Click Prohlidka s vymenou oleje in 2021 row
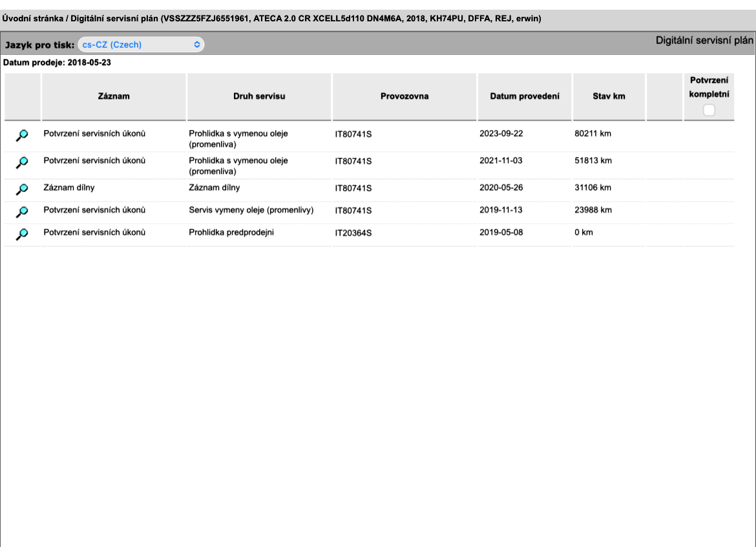The image size is (756, 547). 238,166
